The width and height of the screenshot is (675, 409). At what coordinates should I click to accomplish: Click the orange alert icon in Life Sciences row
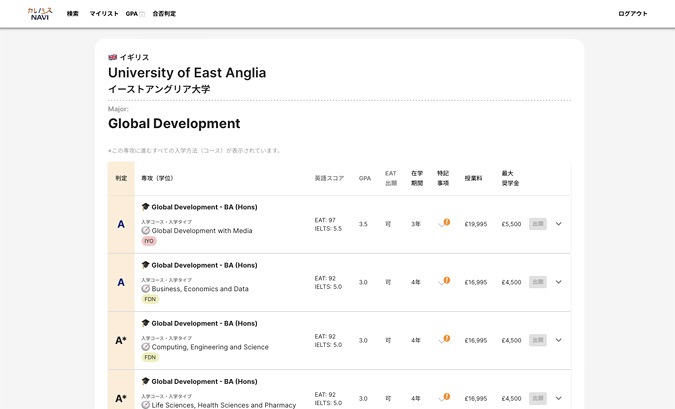[x=447, y=397]
